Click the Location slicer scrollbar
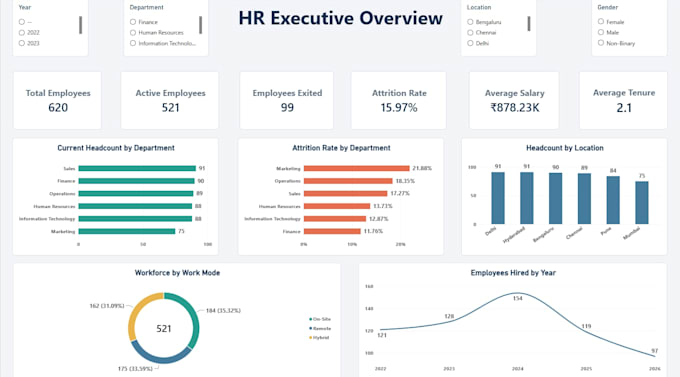The width and height of the screenshot is (680, 377). pyautogui.click(x=529, y=23)
